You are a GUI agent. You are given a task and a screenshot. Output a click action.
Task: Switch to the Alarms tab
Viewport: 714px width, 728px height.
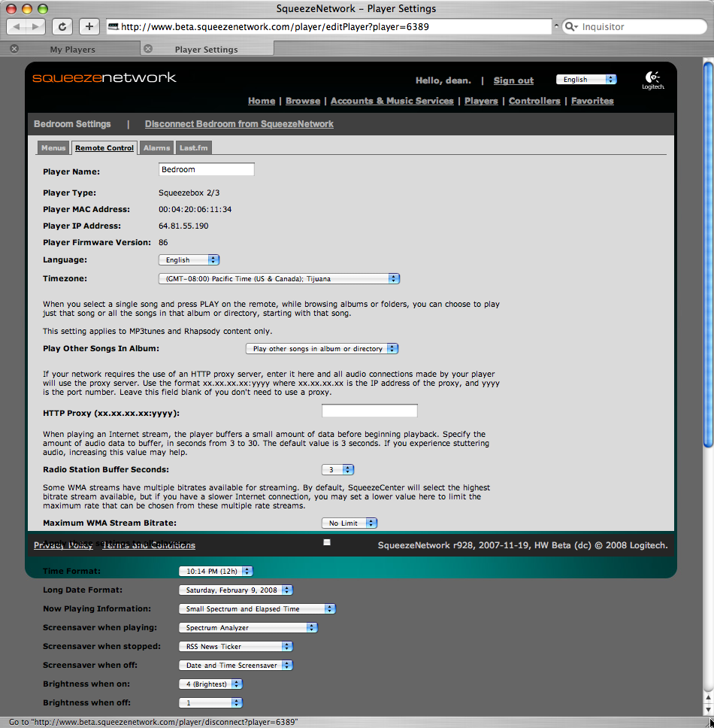click(156, 148)
